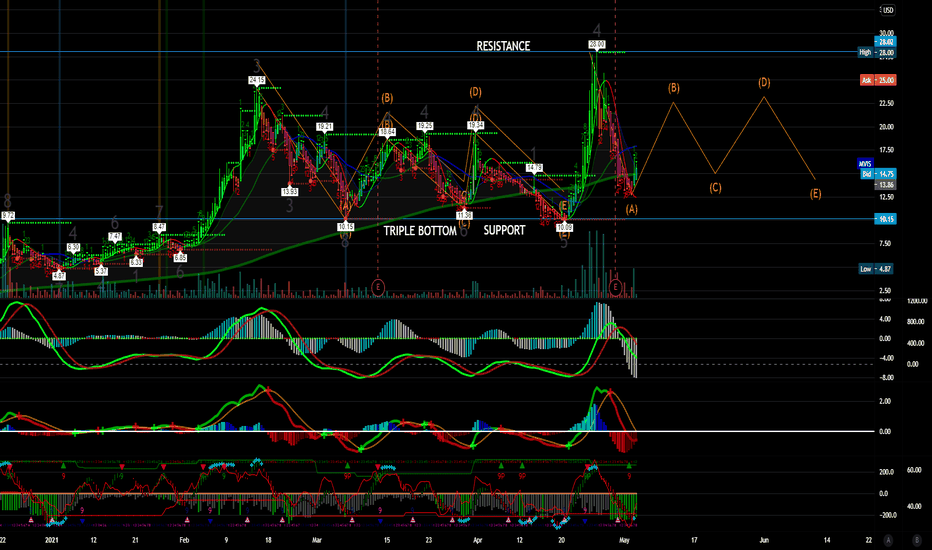932x550 pixels.
Task: Select the projected (E) wave label near 14
Action: [816, 194]
